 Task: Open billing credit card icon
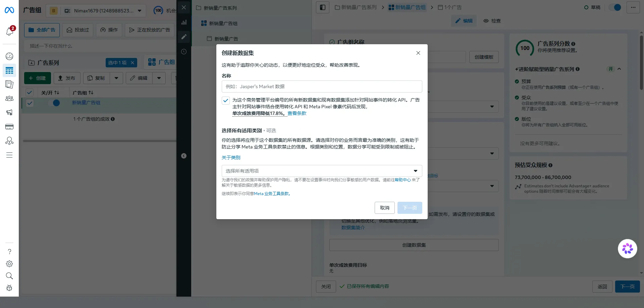pos(9,127)
